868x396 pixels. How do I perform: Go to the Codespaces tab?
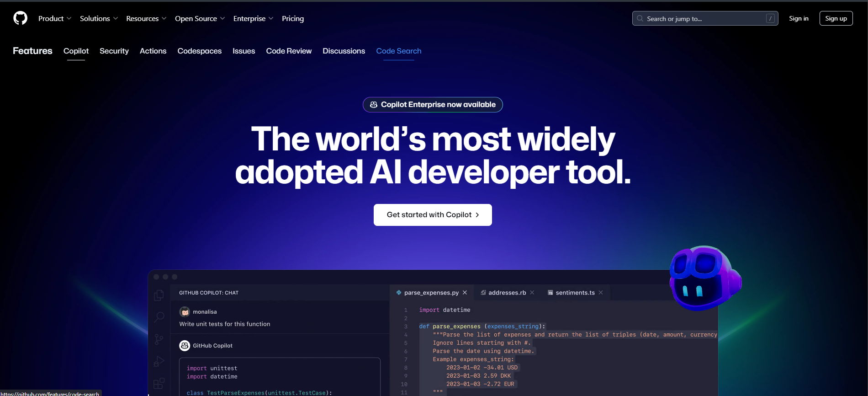[x=199, y=51]
